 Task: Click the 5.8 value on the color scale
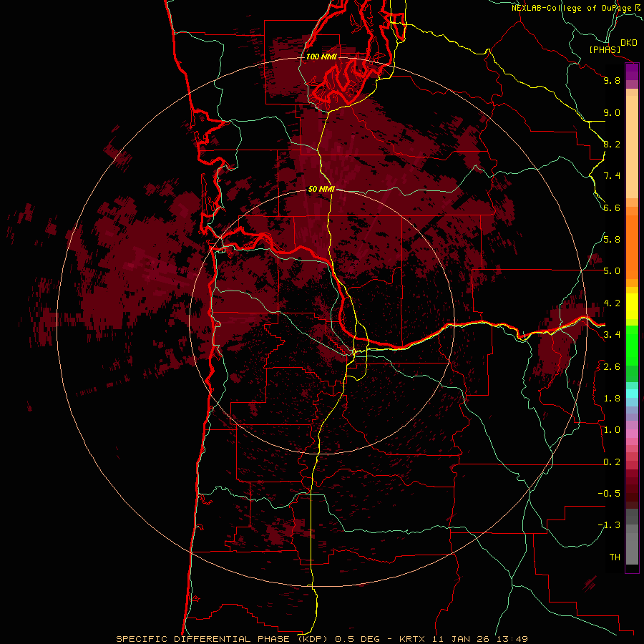pyautogui.click(x=612, y=240)
